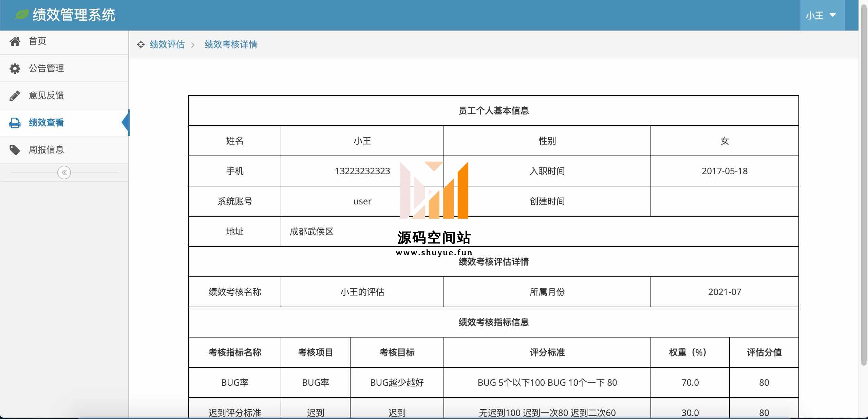The height and width of the screenshot is (419, 868).
Task: Select 绩效查看 active sidebar item
Action: pyautogui.click(x=46, y=123)
